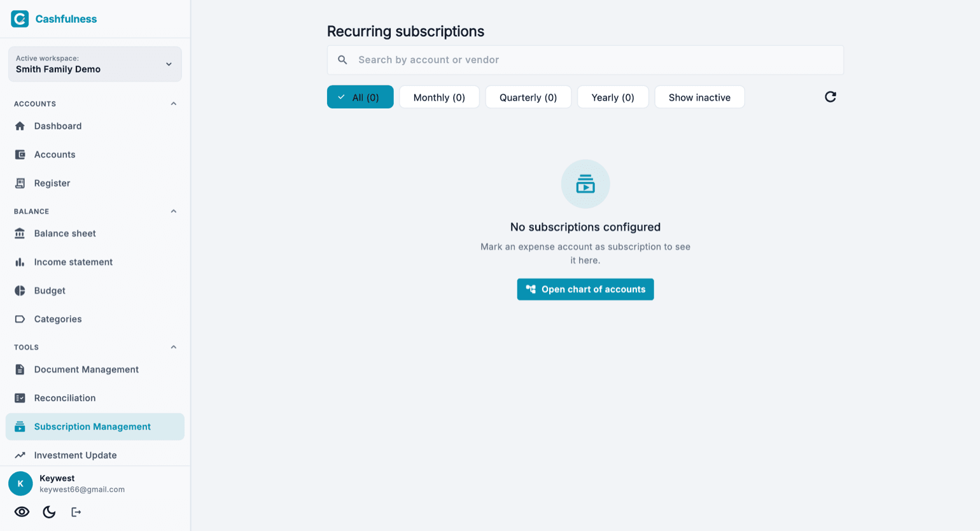Click the chart tree icon on the Open chart button

pyautogui.click(x=531, y=289)
